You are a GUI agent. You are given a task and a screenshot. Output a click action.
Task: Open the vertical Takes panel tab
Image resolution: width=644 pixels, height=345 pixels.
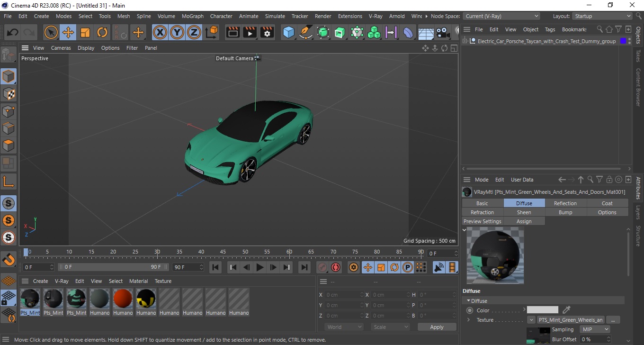pos(638,55)
